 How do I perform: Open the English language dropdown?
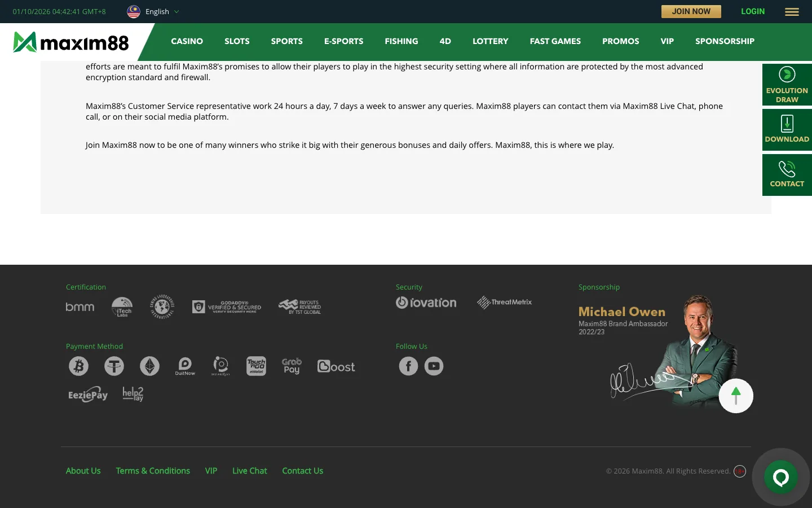coord(153,12)
